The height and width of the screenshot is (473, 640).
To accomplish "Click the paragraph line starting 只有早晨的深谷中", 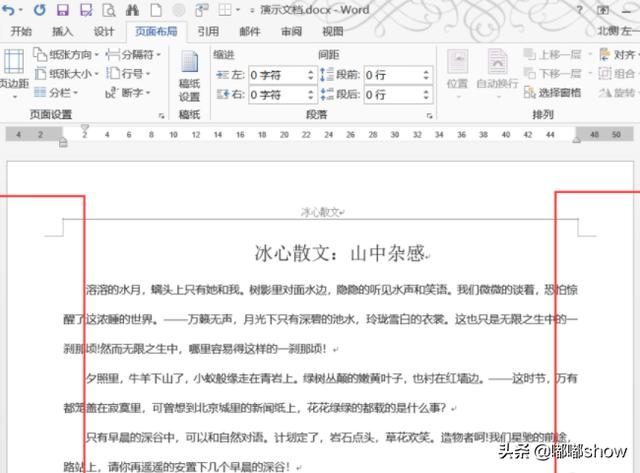I will coord(329,438).
